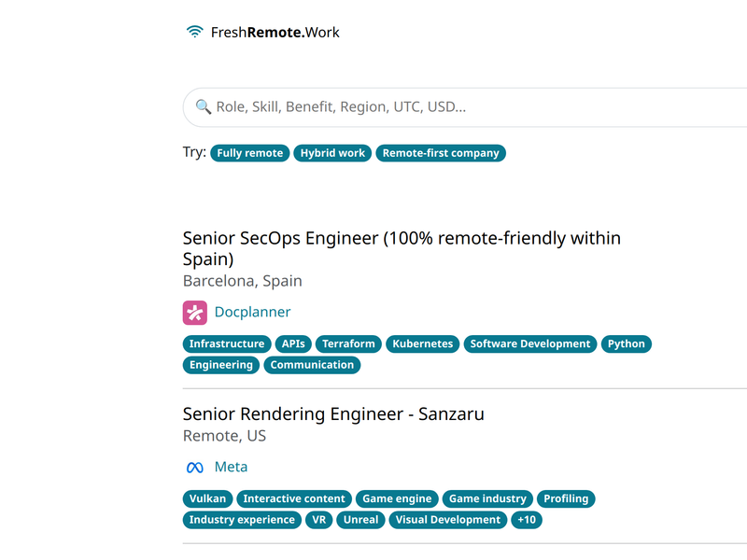The width and height of the screenshot is (747, 560).
Task: Click the Communication tag on the Docplanner job
Action: point(312,365)
